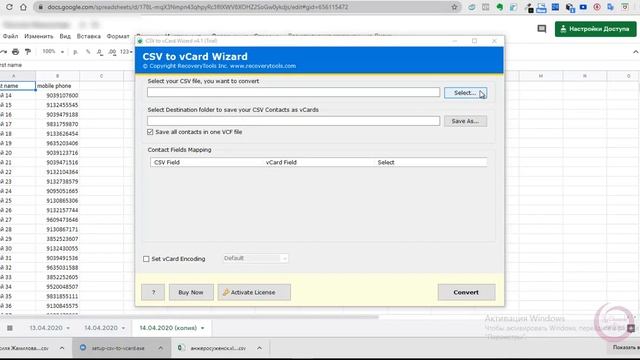Print the spreadsheet with printer icon
Image resolution: width=640 pixels, height=360 pixels.
point(16,52)
